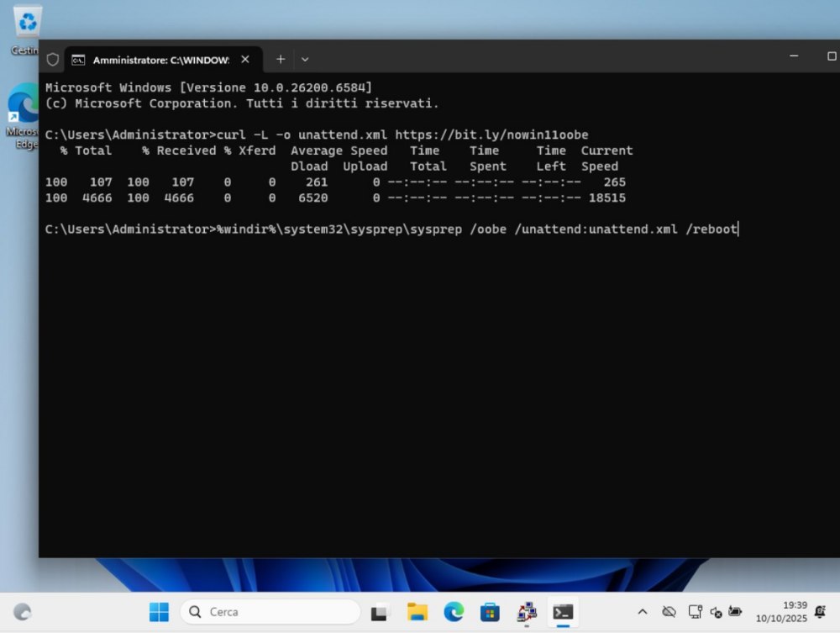This screenshot has width=840, height=633.
Task: Expand hidden system tray icons chevron
Action: pyautogui.click(x=643, y=612)
